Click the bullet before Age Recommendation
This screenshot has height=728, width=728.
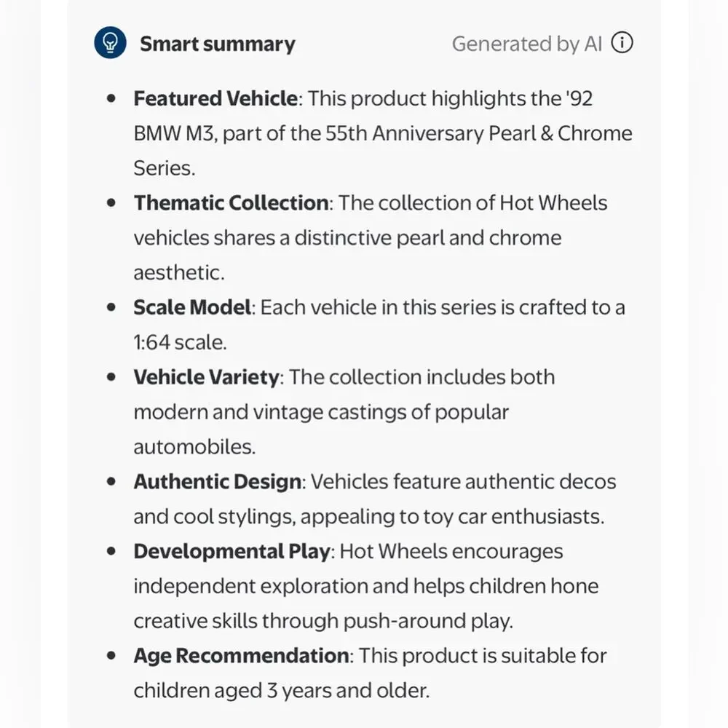point(111,656)
